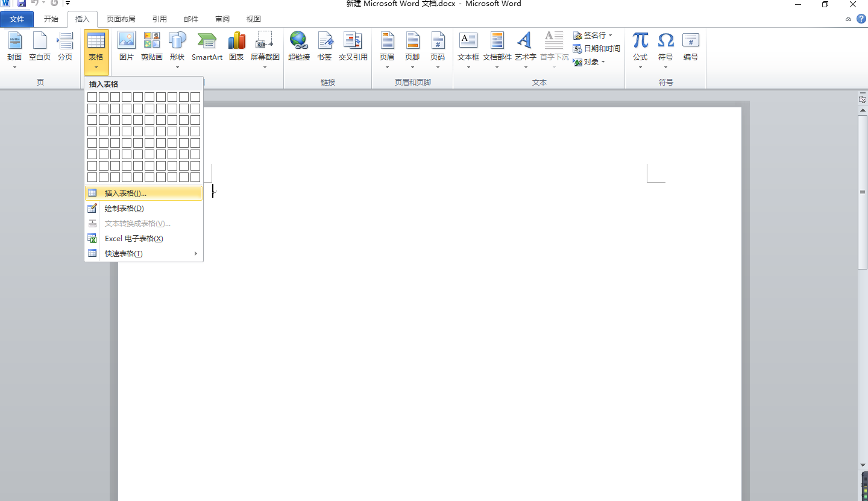
Task: Open the 页码 page number menu
Action: click(x=438, y=50)
